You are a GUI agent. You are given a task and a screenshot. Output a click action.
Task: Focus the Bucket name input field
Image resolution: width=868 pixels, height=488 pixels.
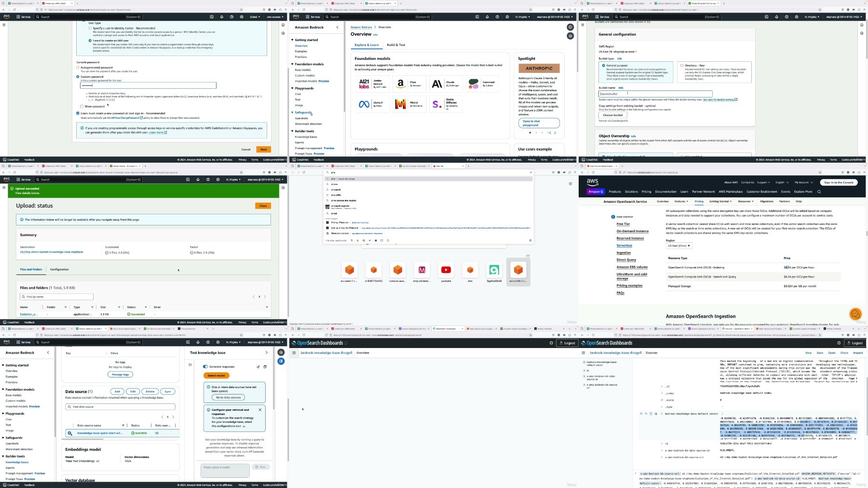pyautogui.click(x=655, y=94)
